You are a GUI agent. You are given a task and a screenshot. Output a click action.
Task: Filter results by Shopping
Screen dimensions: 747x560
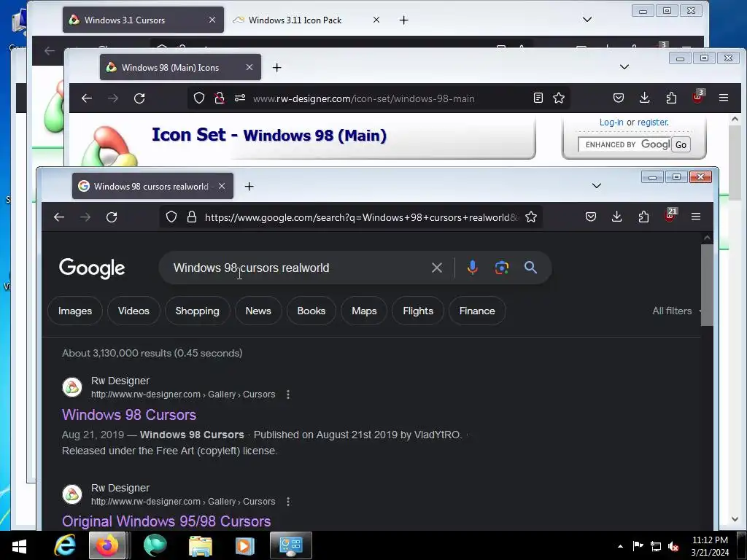pos(197,311)
